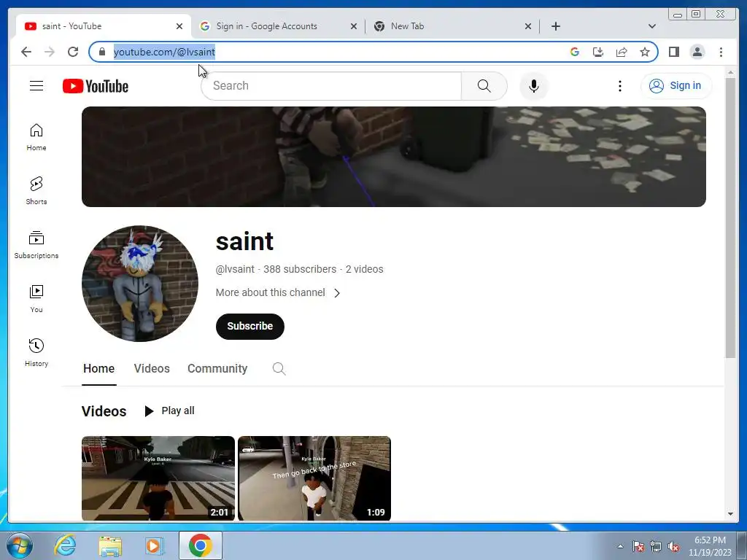Go to Home in the sidebar

(x=36, y=137)
